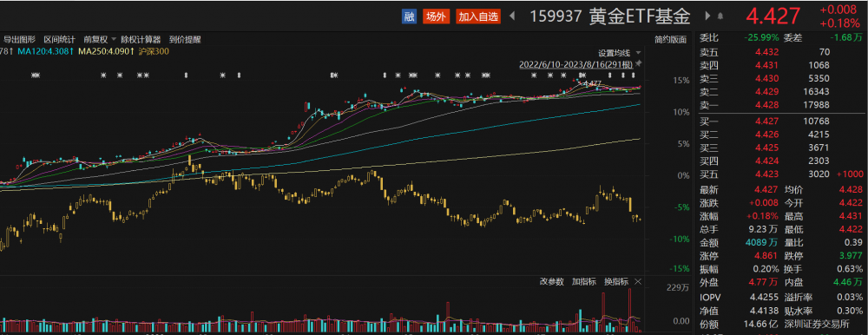Image resolution: width=868 pixels, height=335 pixels.
Task: Toggle the 简约版面 simple layout
Action: pos(670,40)
